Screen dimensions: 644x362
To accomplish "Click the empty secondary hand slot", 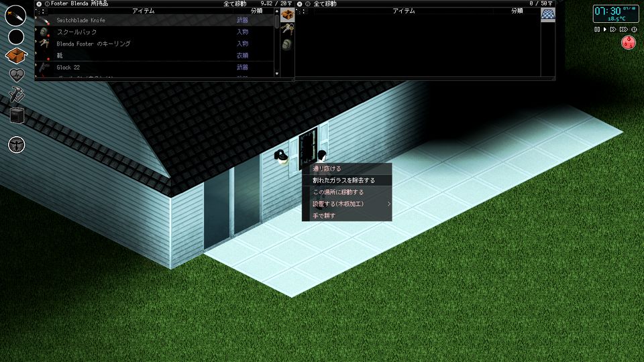I will [16, 37].
